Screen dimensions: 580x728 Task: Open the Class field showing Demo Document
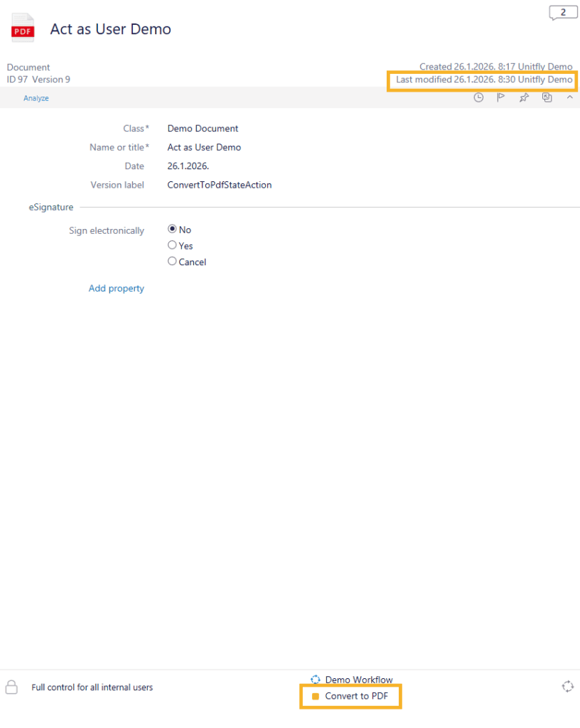pos(203,129)
